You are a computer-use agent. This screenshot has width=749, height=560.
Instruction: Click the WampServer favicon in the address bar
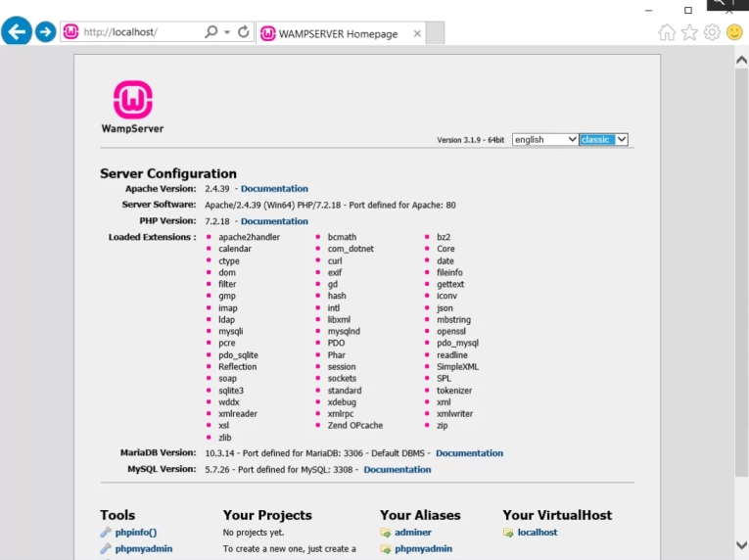tap(71, 32)
